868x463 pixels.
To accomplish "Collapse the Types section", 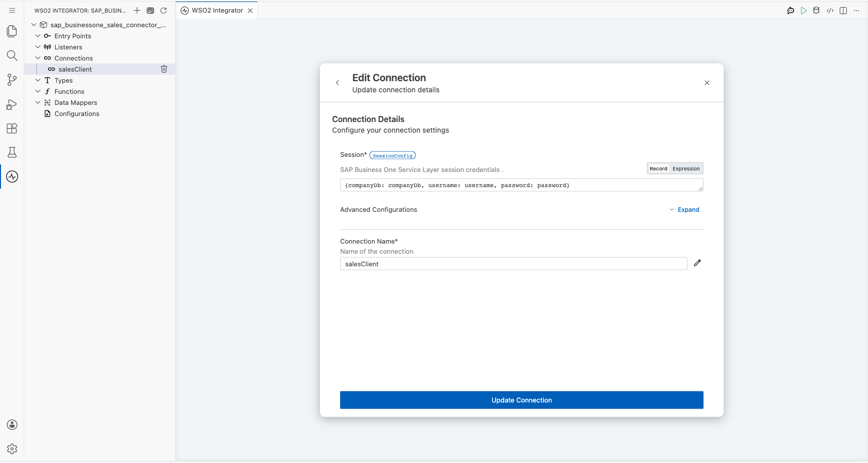I will click(38, 80).
